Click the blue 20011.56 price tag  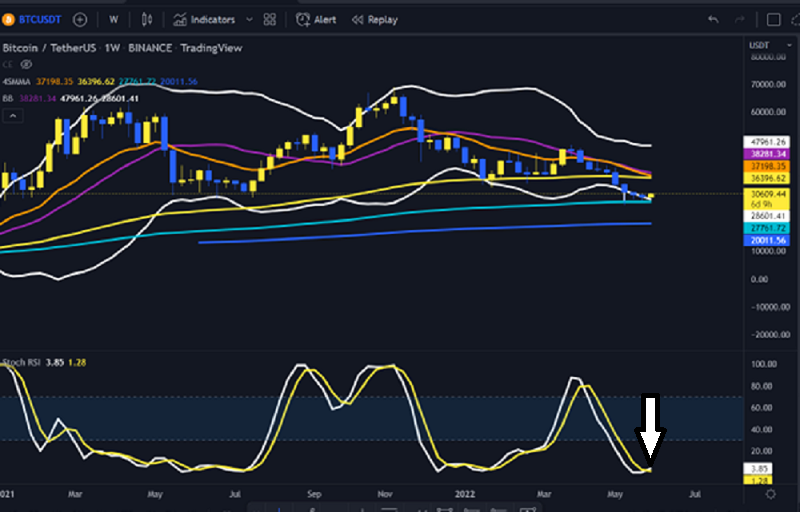(x=767, y=240)
